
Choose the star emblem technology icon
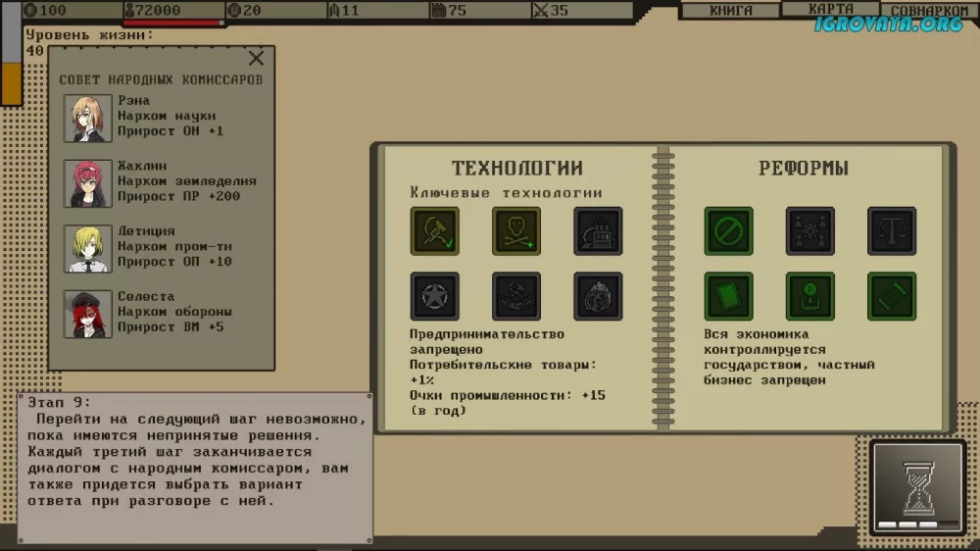[434, 296]
